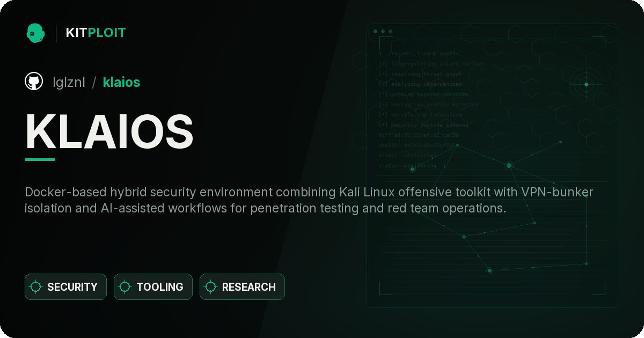644x338 pixels.
Task: Click the 'security posture indexed' line
Action: 423,125
